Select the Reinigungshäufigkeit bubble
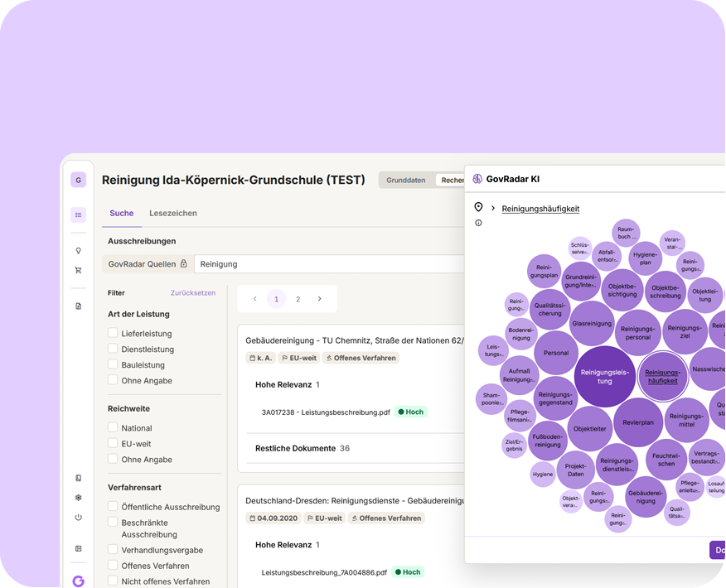The image size is (726, 588). (662, 377)
